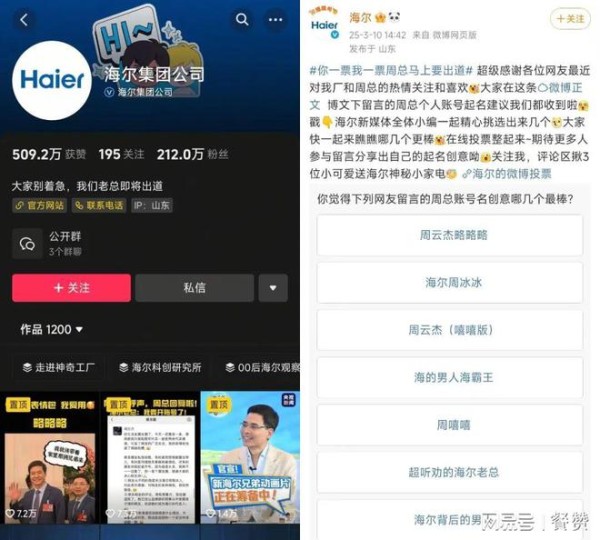Tap the 走进神奇工厂 collection stack icon

pyautogui.click(x=27, y=367)
